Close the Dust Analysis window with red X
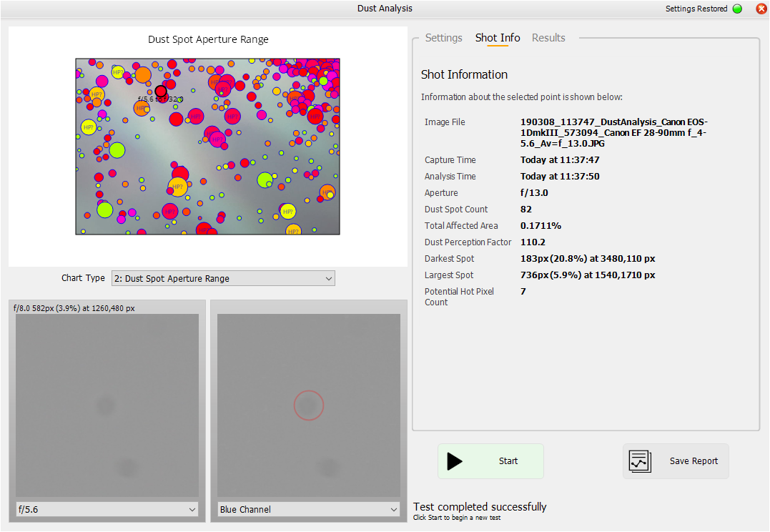The image size is (770, 532). pos(761,9)
